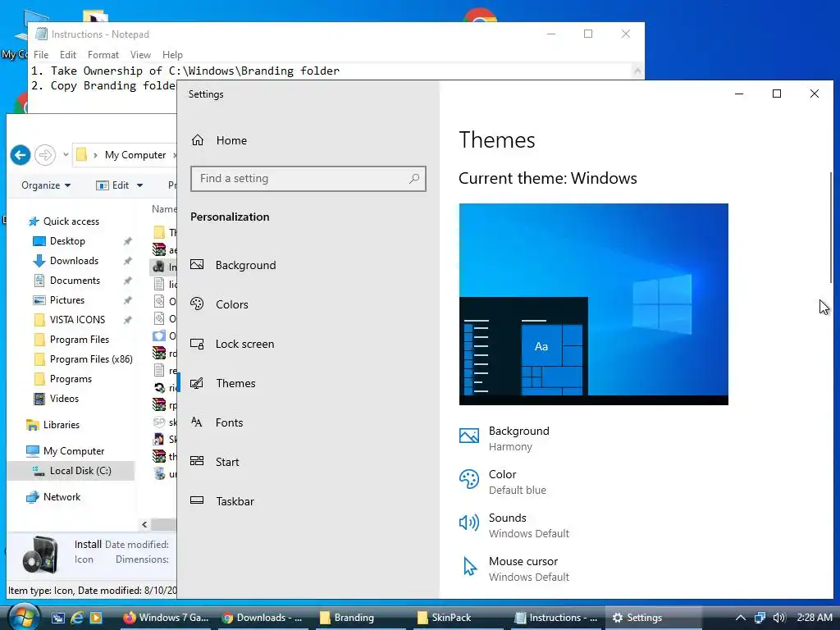Open File menu in Notepad
This screenshot has height=630, width=840.
tap(41, 55)
